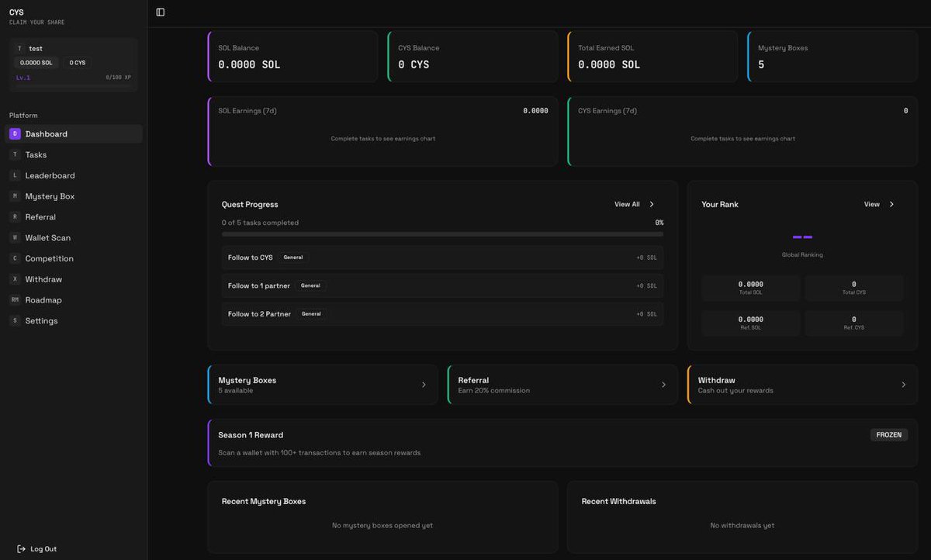Click the CYS Balance card
The height and width of the screenshot is (560, 931).
pos(472,57)
